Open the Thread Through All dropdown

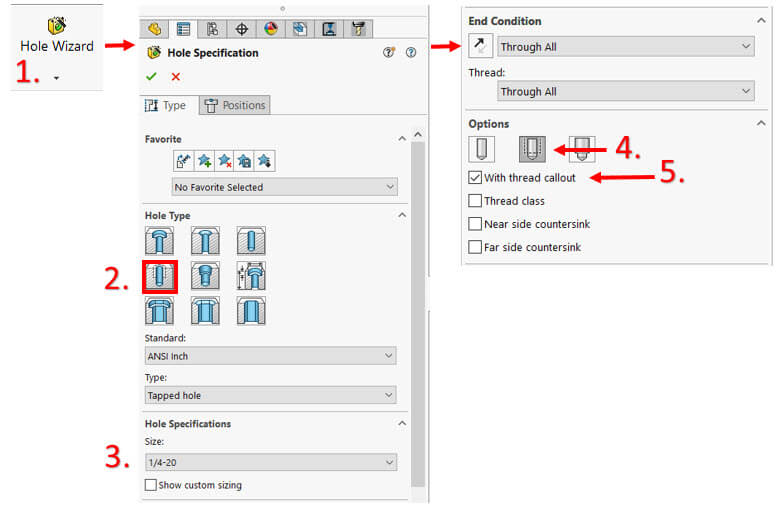pyautogui.click(x=626, y=92)
